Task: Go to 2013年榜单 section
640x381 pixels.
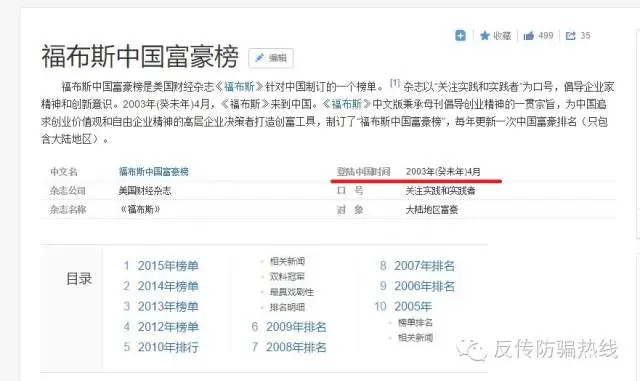Action: 168,306
